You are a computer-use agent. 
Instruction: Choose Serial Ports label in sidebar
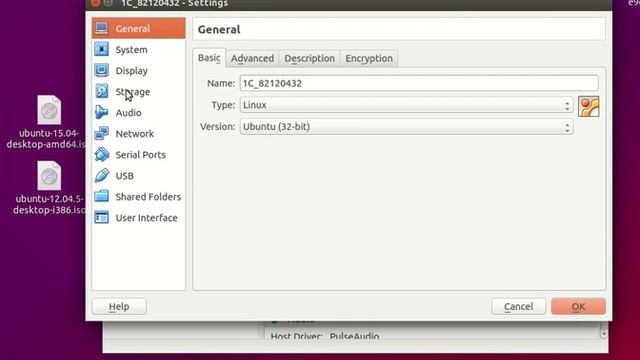pyautogui.click(x=140, y=155)
